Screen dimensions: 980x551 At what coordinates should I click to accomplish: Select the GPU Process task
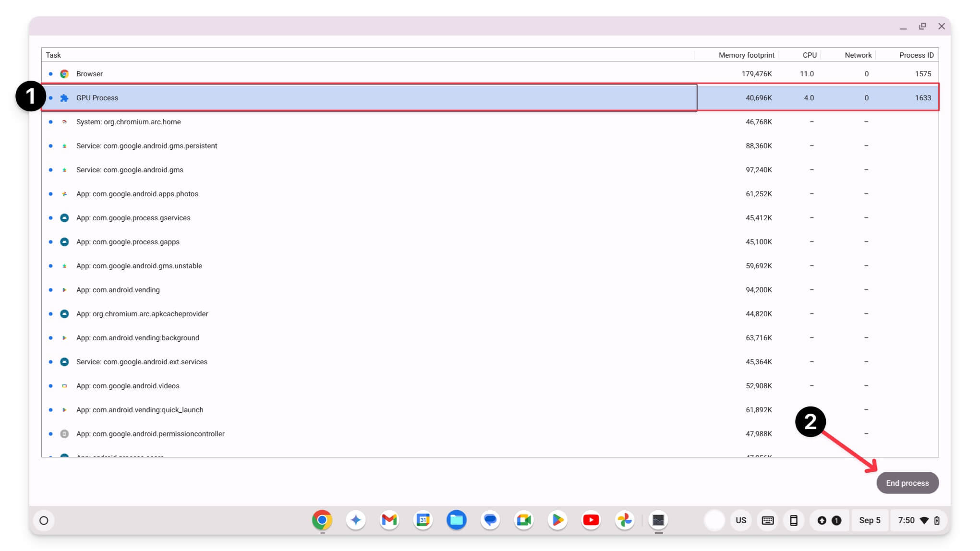tap(490, 98)
